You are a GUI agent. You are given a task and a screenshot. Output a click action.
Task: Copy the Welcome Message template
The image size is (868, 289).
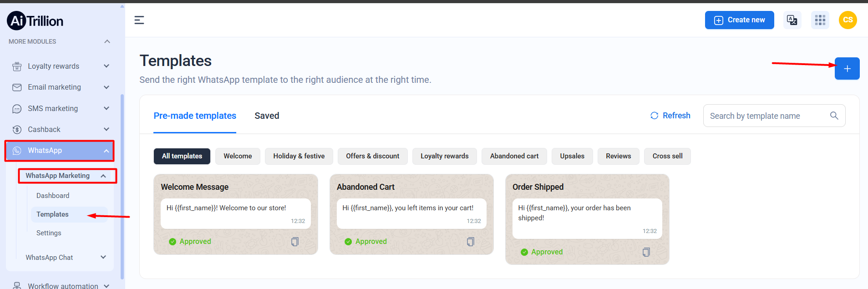tap(295, 242)
